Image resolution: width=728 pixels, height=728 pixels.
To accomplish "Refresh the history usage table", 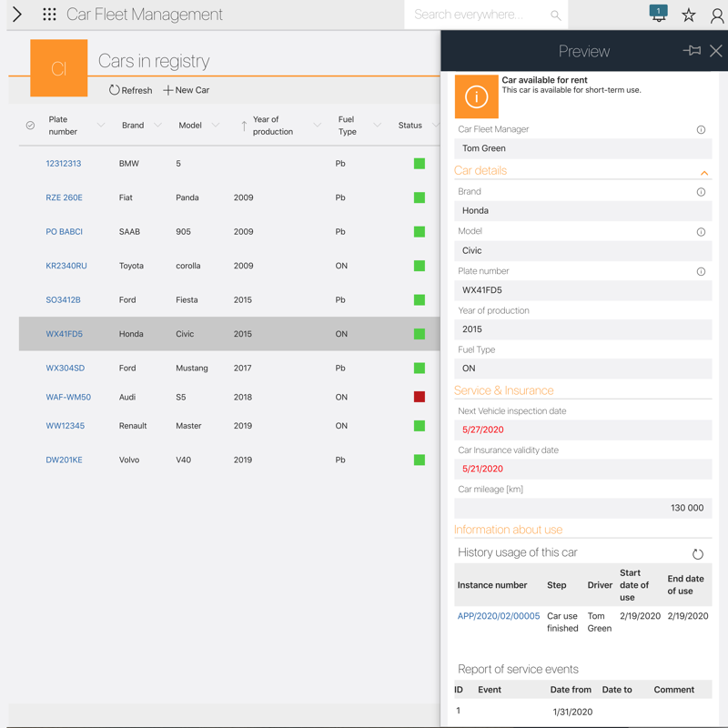I will 698,554.
